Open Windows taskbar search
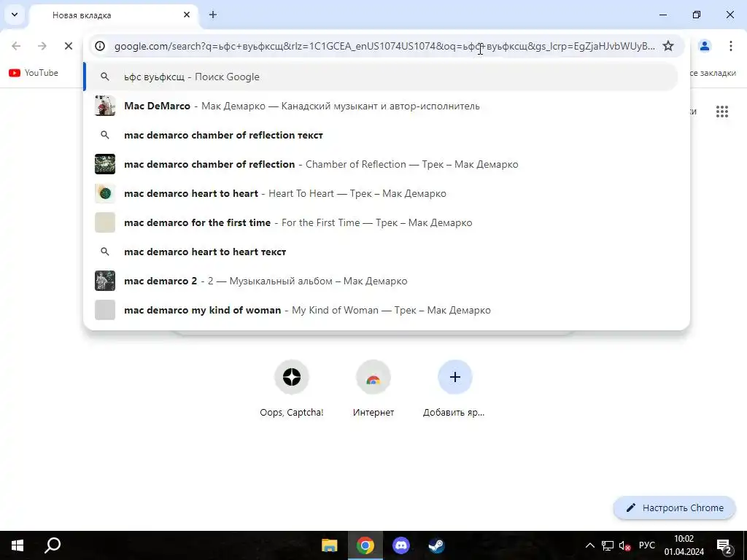The width and height of the screenshot is (747, 560). [53, 545]
